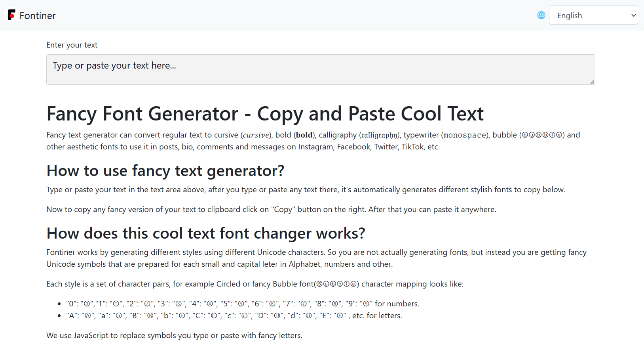Click the 'Enter your text' label
The image size is (644, 346).
coord(72,45)
